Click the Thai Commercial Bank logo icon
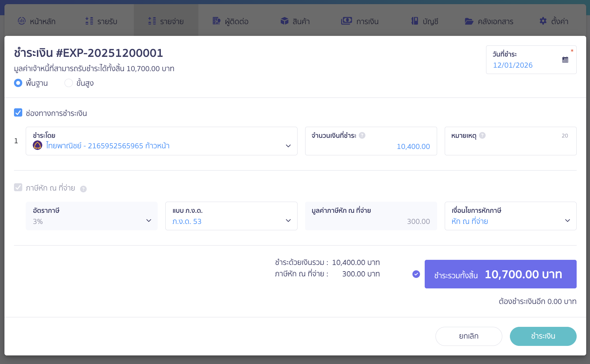 click(x=38, y=145)
